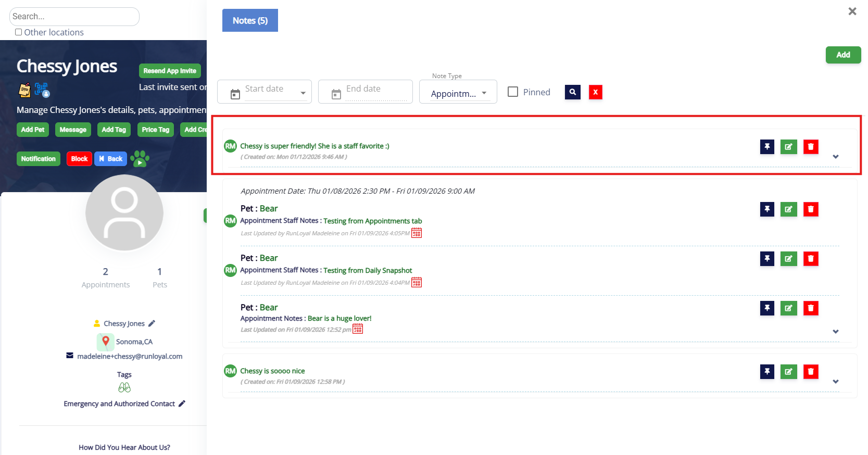The width and height of the screenshot is (868, 455).
Task: Click the Message button
Action: click(73, 130)
